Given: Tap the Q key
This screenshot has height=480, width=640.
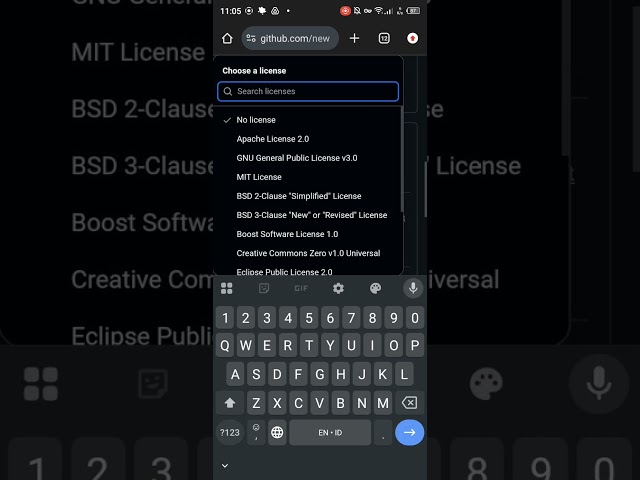Looking at the screenshot, I should [225, 346].
